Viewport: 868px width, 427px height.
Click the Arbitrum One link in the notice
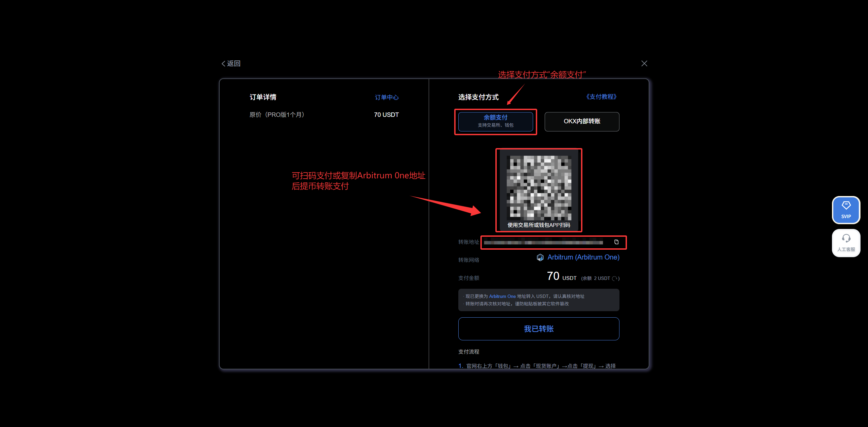point(502,296)
